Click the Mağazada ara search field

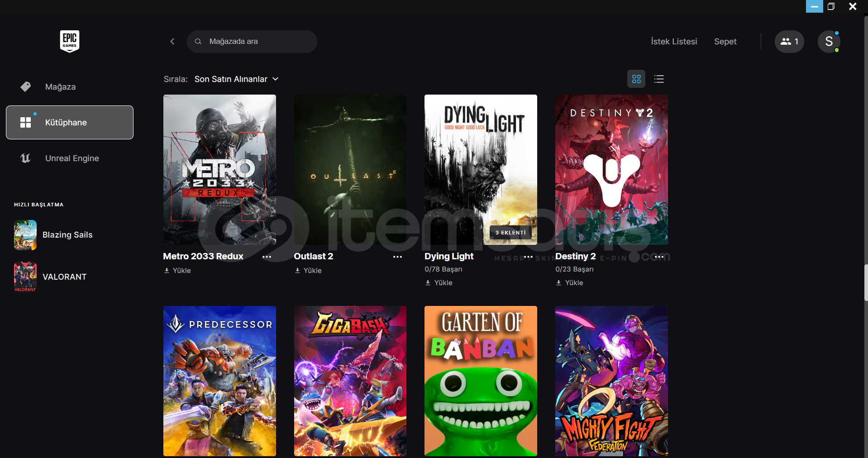[252, 42]
